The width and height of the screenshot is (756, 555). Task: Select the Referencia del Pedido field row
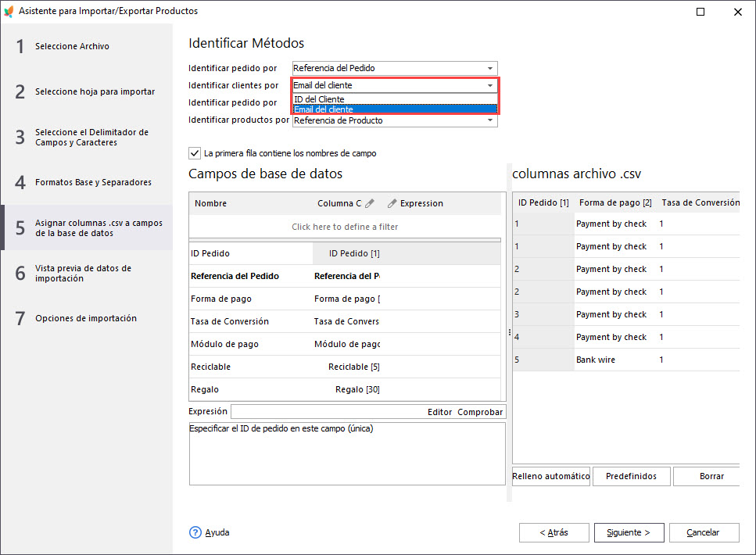[x=345, y=276]
